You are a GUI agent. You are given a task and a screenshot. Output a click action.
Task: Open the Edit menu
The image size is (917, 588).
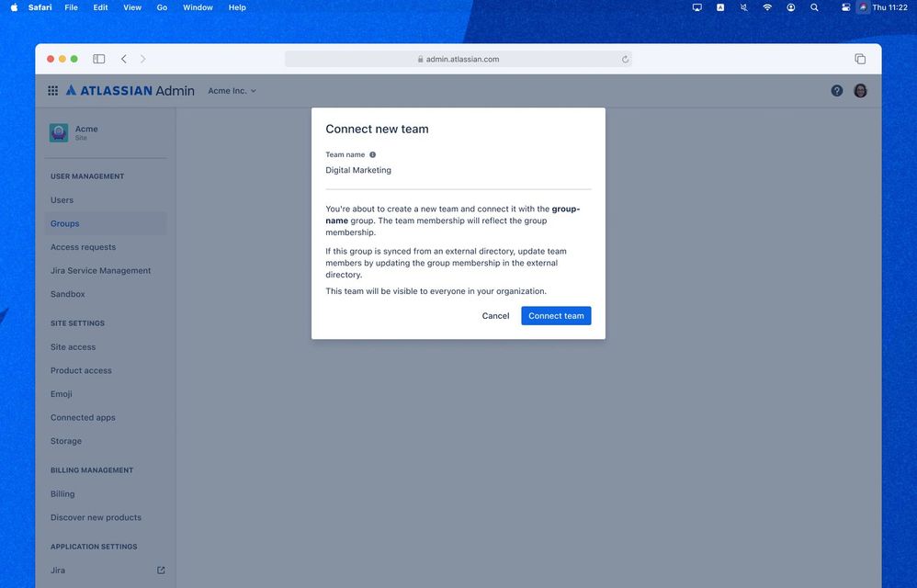(x=100, y=7)
